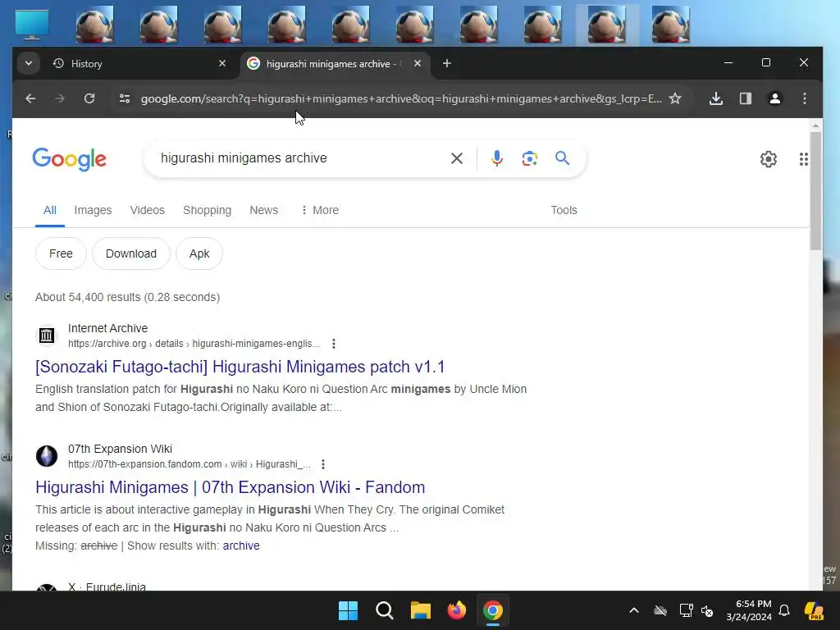Click the muted volume tray icon
The height and width of the screenshot is (630, 840).
pyautogui.click(x=707, y=610)
